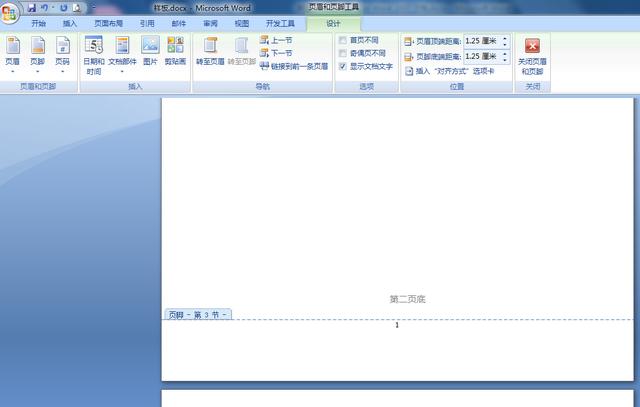640x407 pixels.
Task: Click the 页眉顶端距离 icon label
Action: 433,41
